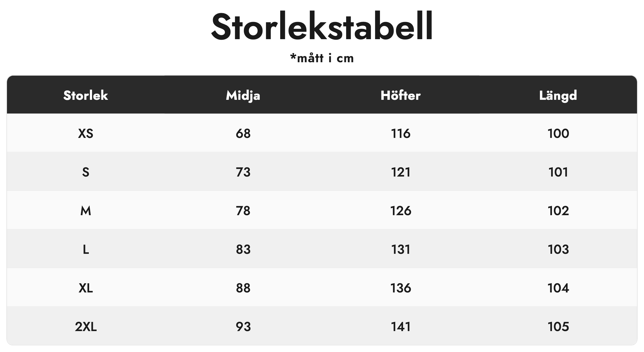The height and width of the screenshot is (352, 644).
Task: Click the "mått i cm" subtitle note
Action: coord(322,58)
